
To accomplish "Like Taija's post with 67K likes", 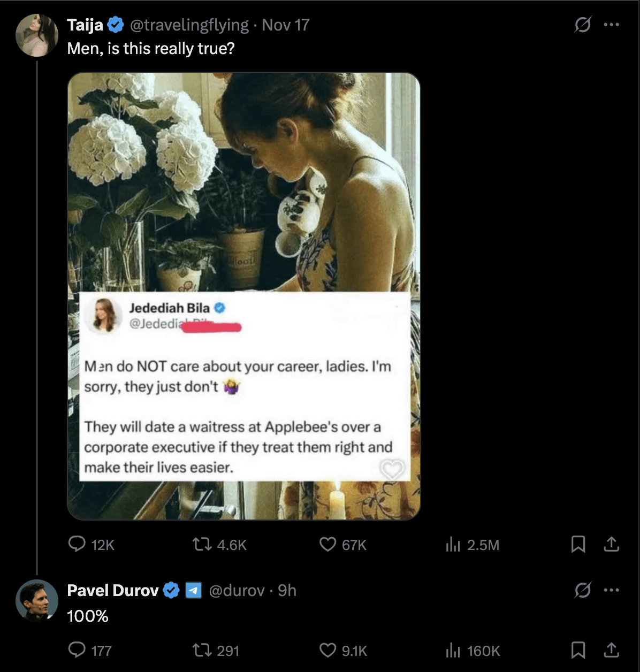I will [327, 545].
